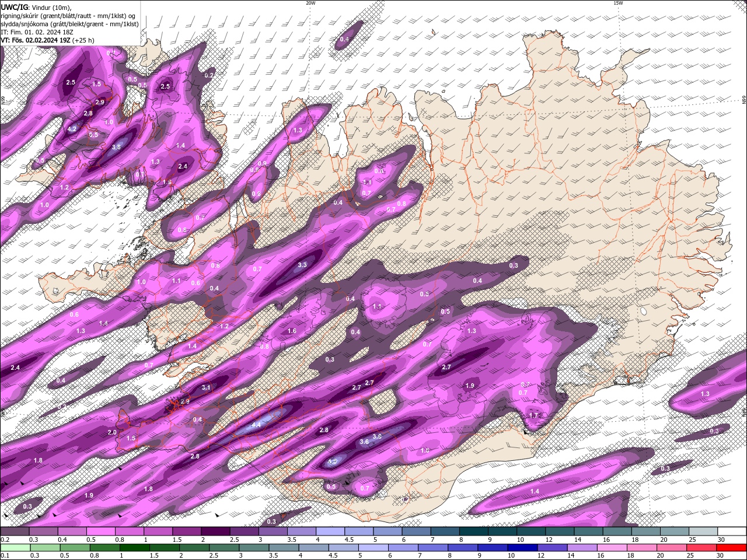This screenshot has height=560, width=747.
Task: Click the '30' label in the purple snow legend
Action: click(721, 540)
